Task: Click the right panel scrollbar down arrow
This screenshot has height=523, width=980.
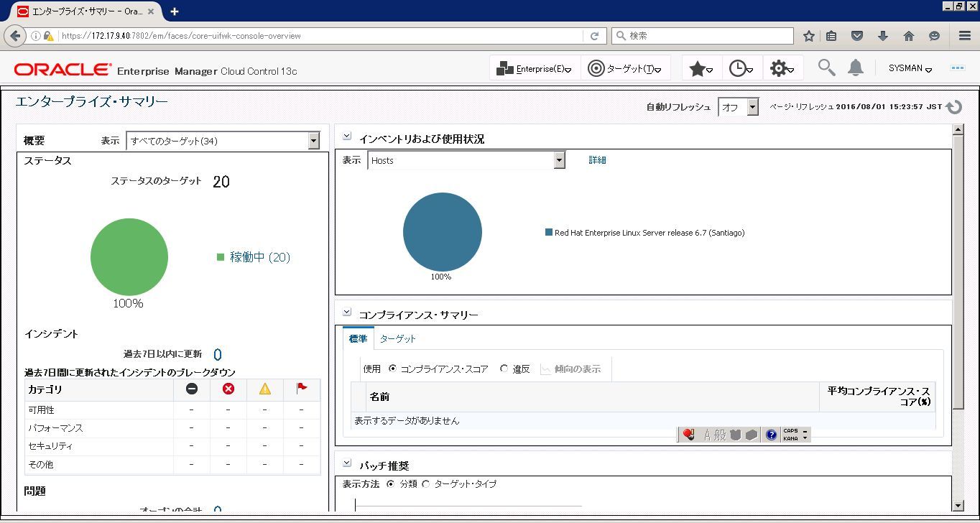Action: tap(957, 505)
